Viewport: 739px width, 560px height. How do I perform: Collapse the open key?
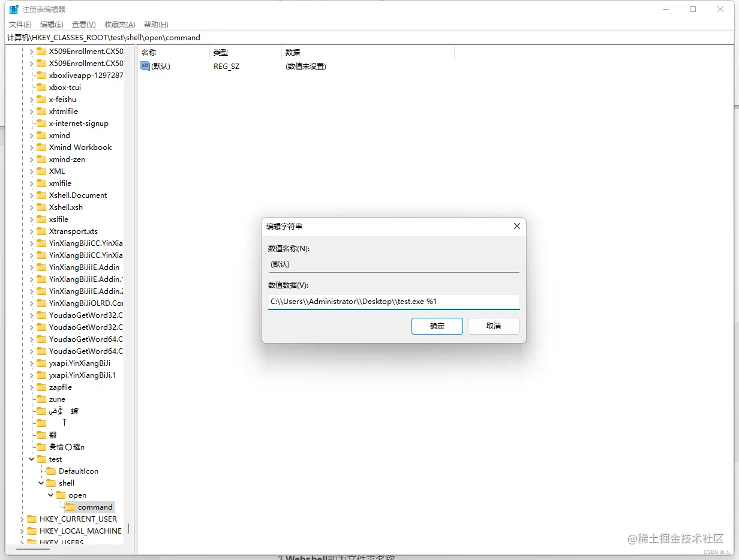[x=51, y=495]
